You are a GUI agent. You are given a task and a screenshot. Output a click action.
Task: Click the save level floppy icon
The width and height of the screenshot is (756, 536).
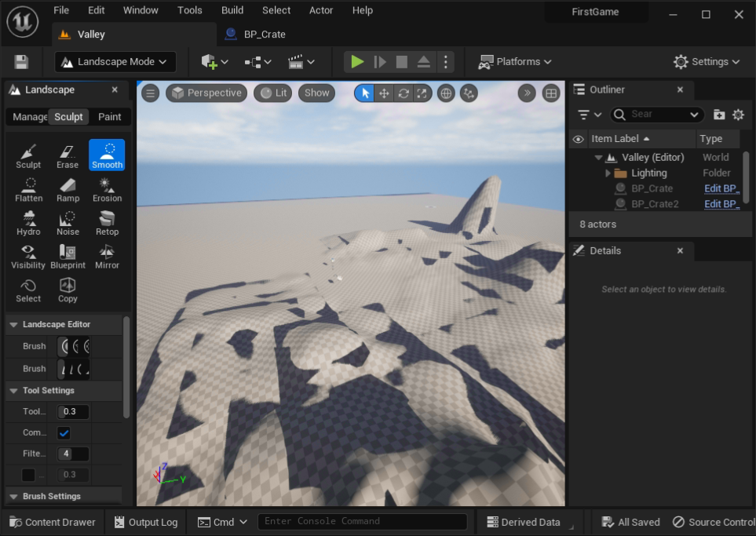pyautogui.click(x=21, y=62)
